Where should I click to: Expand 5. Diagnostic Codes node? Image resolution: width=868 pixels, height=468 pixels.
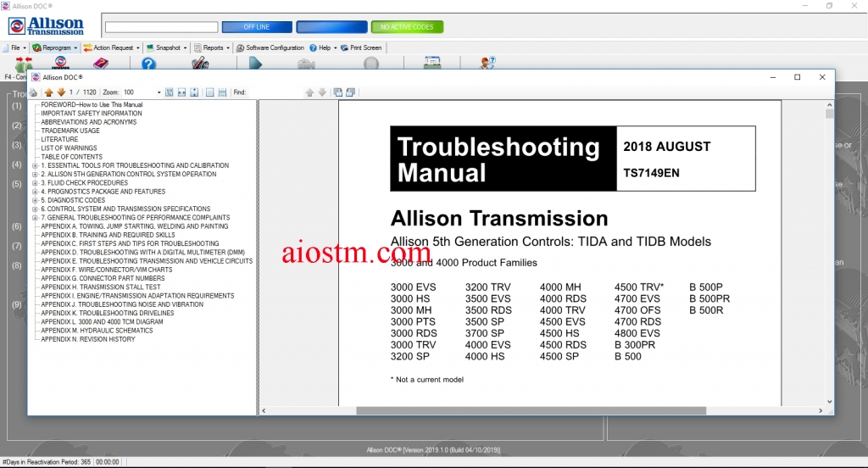pyautogui.click(x=35, y=200)
